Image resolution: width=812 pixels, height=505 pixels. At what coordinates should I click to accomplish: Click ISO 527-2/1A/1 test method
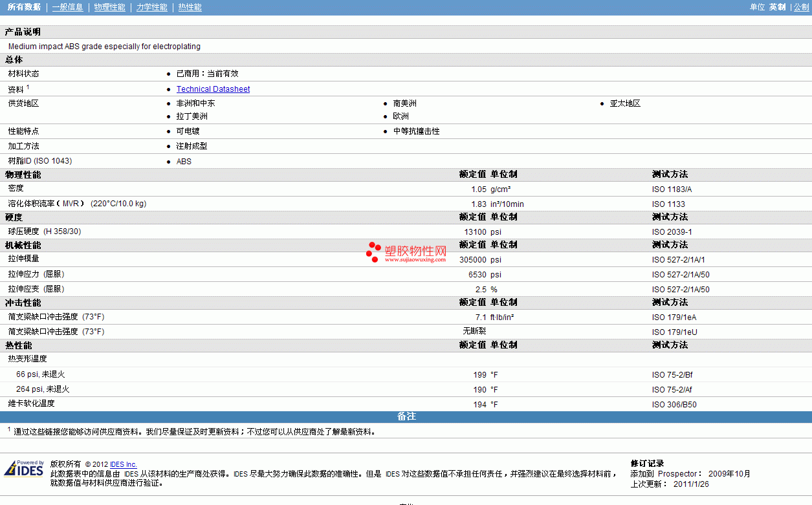679,260
